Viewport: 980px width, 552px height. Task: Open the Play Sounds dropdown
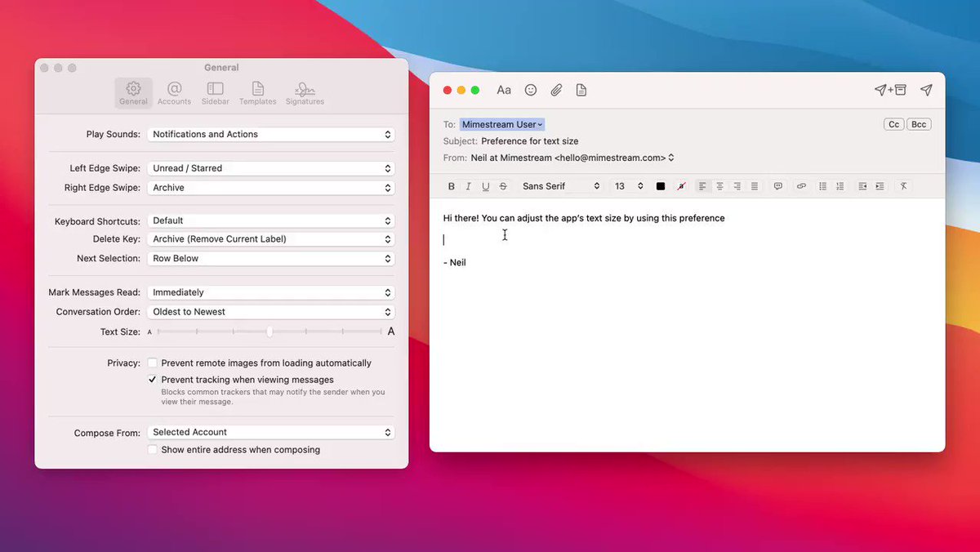(x=271, y=134)
